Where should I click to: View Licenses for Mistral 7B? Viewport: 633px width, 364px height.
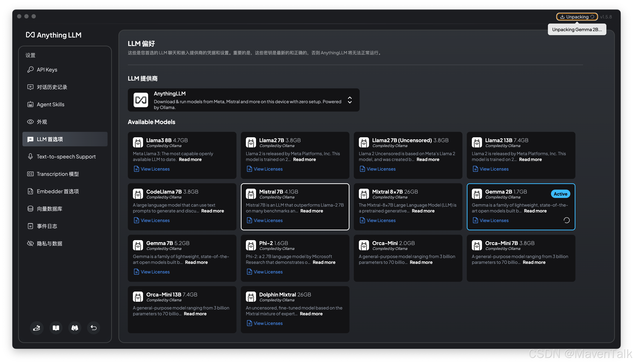pyautogui.click(x=265, y=221)
